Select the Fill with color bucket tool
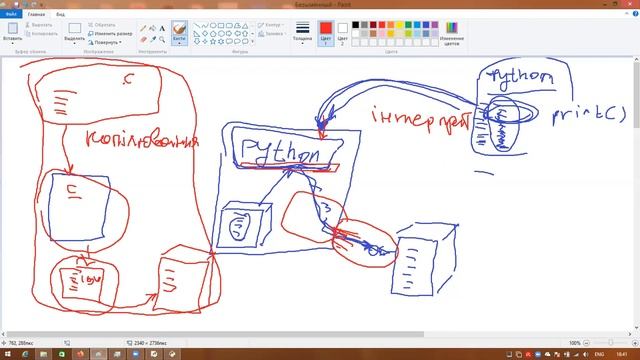This screenshot has height=360, width=640. (153, 29)
